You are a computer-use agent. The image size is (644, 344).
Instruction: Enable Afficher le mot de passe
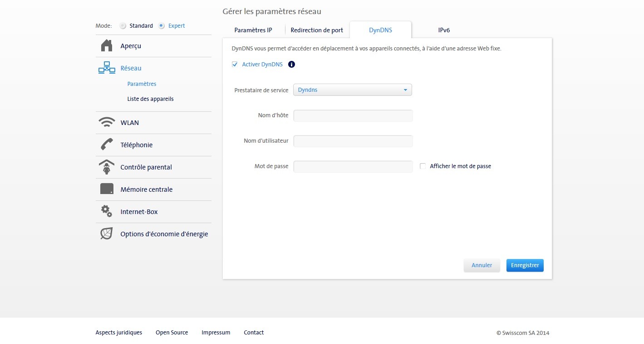pos(423,166)
